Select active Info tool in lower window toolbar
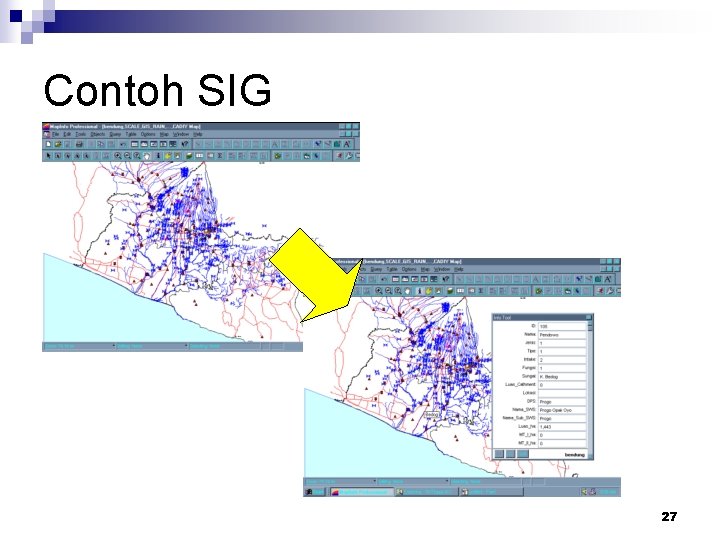Viewport: 720px width, 540px height. [x=419, y=291]
